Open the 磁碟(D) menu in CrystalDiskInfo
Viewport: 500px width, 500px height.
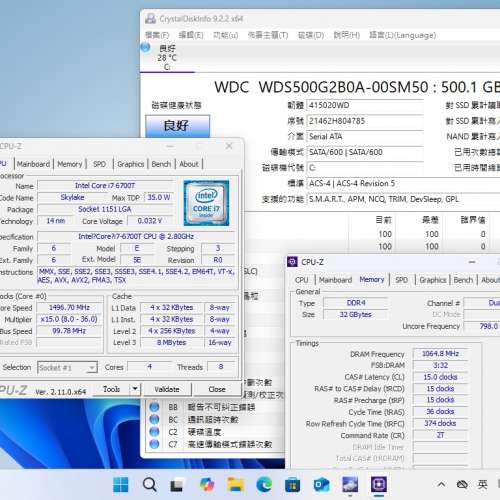311,35
